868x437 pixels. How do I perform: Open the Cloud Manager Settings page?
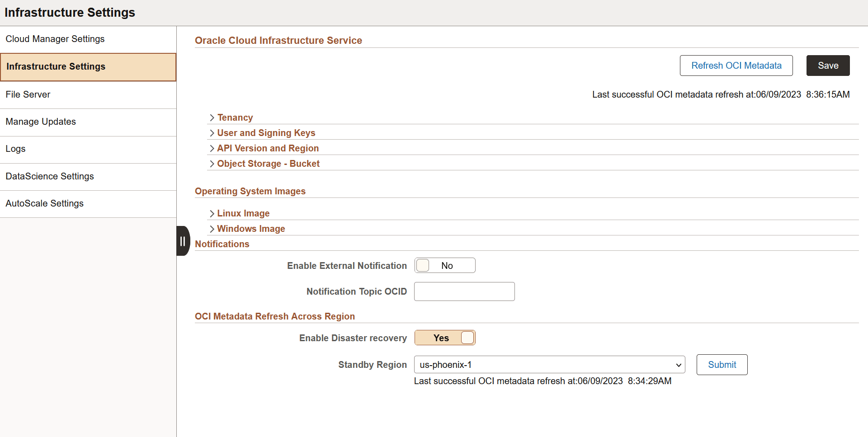55,39
